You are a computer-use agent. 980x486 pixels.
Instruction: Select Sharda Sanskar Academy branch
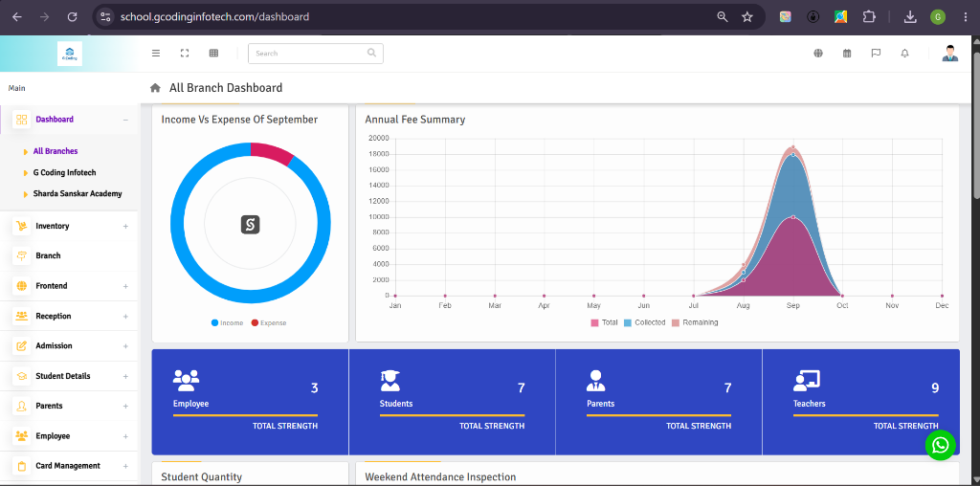(x=78, y=193)
